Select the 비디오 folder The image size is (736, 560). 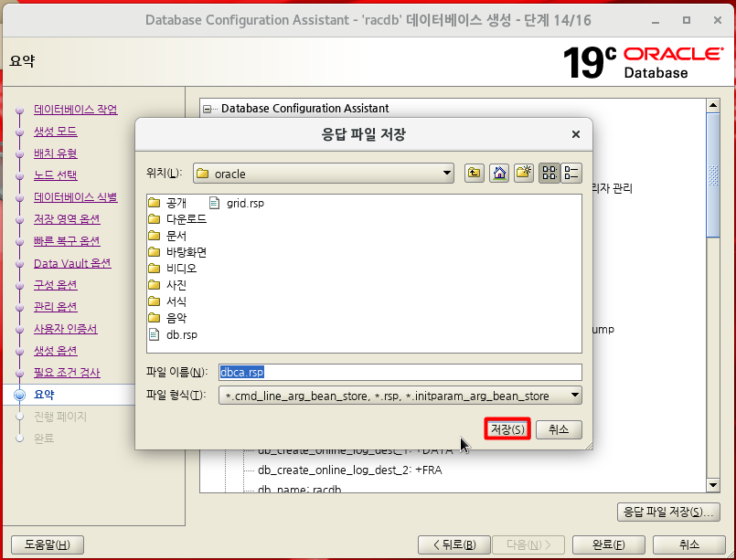[173, 269]
